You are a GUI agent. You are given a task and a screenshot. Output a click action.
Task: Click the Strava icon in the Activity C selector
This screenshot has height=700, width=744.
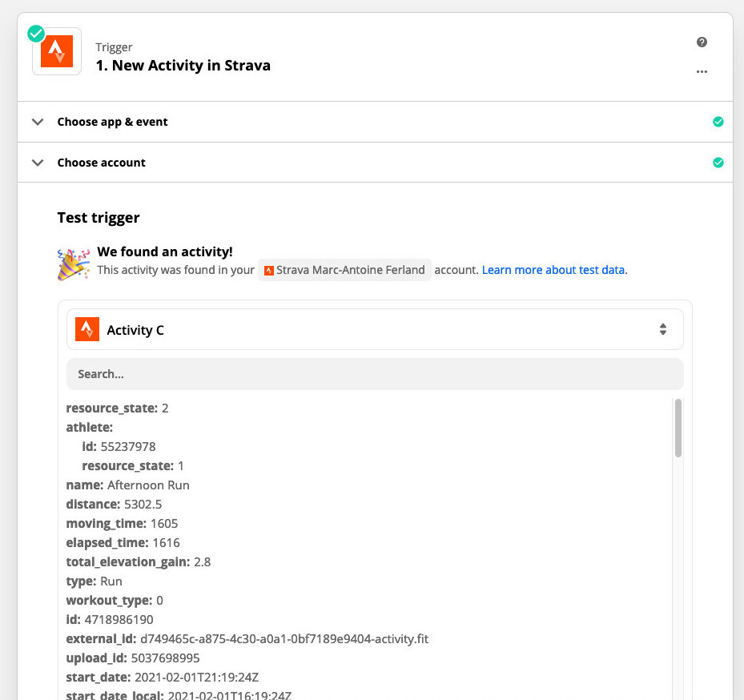point(86,329)
